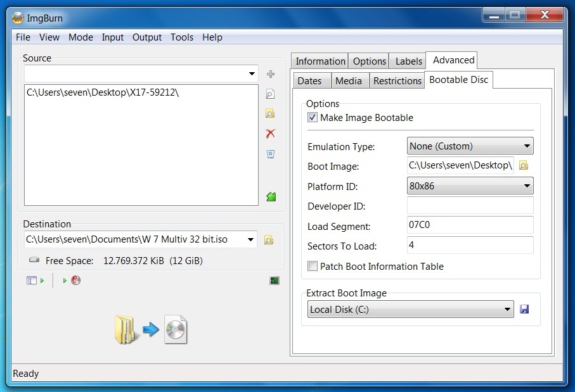The width and height of the screenshot is (575, 392).
Task: Switch to the Options tab
Action: pyautogui.click(x=369, y=61)
